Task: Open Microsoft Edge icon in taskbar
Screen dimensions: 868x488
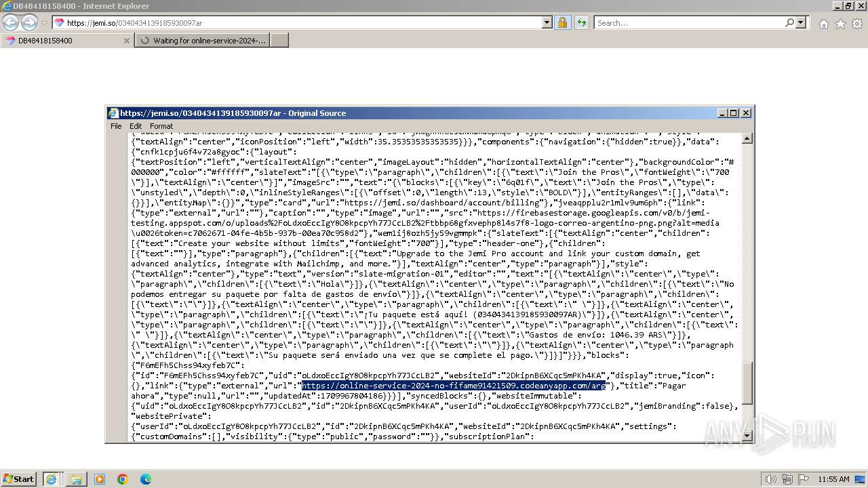Action: [146, 479]
